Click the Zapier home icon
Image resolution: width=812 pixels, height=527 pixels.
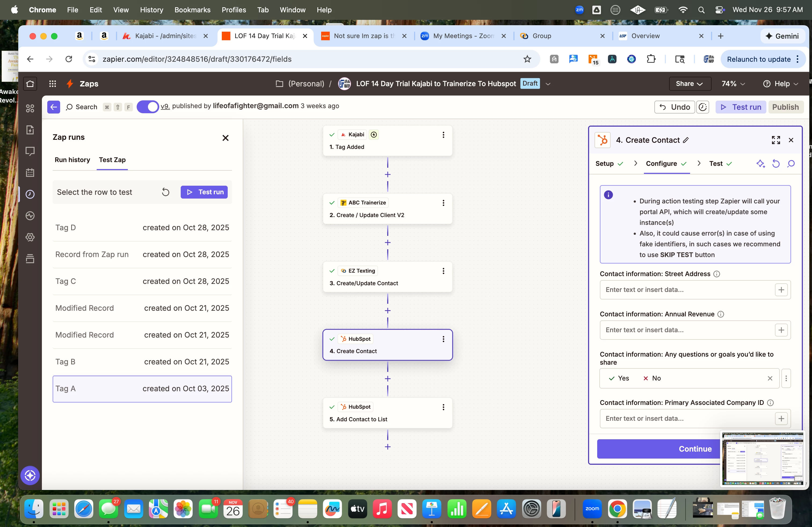click(x=30, y=84)
